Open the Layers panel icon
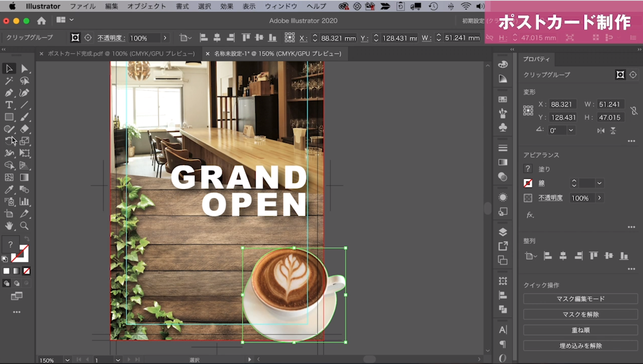 point(503,232)
